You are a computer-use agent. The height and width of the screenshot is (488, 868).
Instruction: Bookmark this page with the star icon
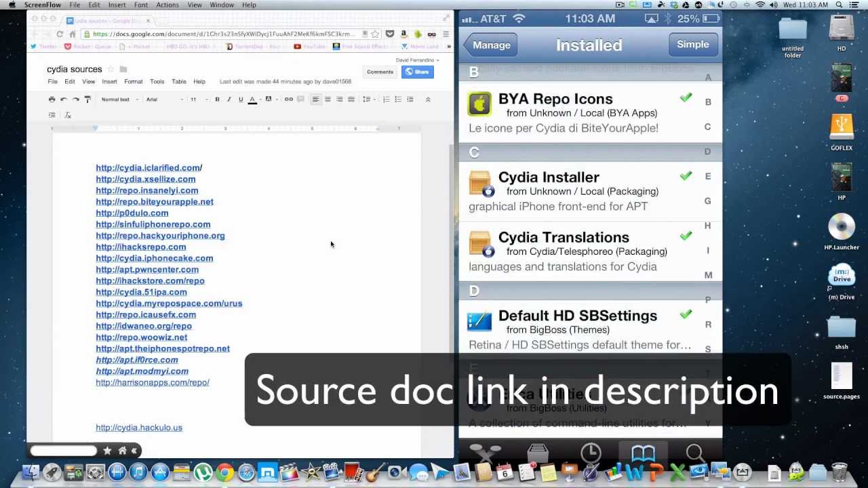pos(375,34)
